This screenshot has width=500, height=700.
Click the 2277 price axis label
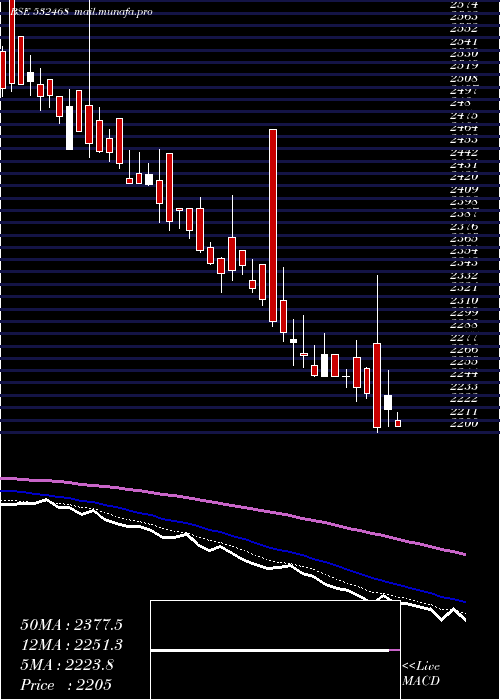pos(464,338)
